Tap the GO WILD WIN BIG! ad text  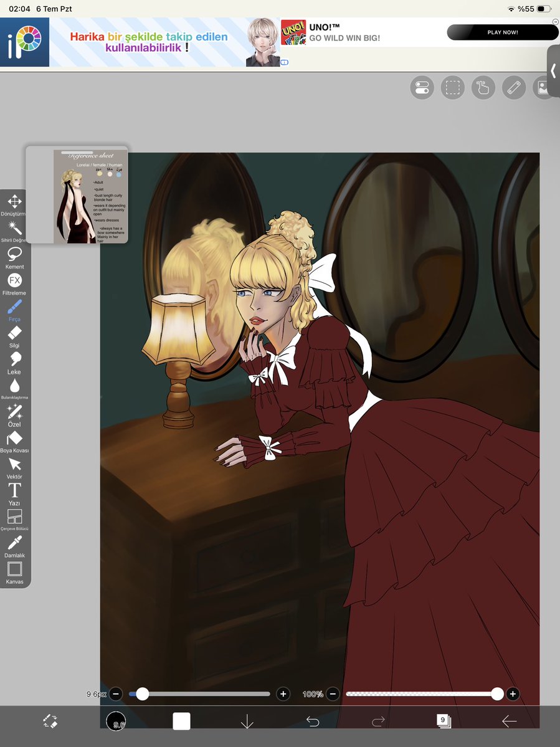344,38
